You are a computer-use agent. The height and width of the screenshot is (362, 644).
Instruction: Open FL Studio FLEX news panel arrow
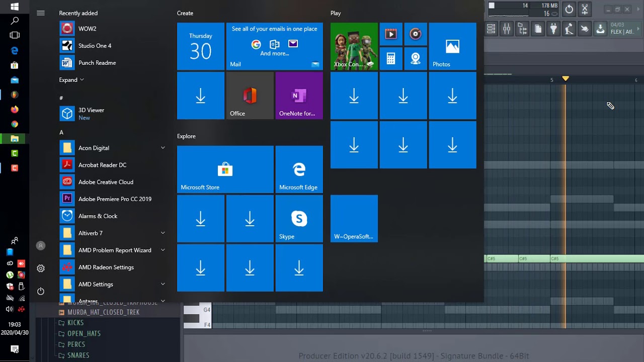point(638,29)
